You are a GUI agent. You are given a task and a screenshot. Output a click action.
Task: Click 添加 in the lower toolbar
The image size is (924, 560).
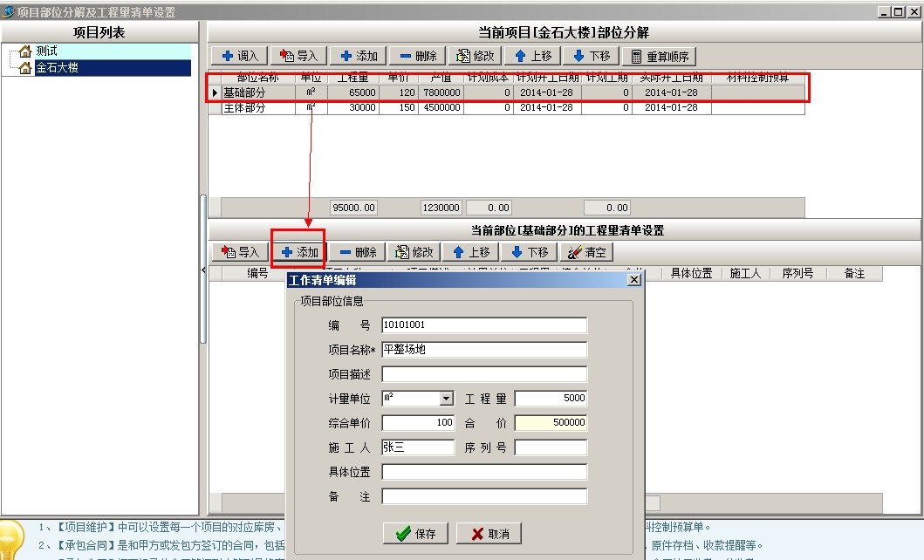(299, 252)
